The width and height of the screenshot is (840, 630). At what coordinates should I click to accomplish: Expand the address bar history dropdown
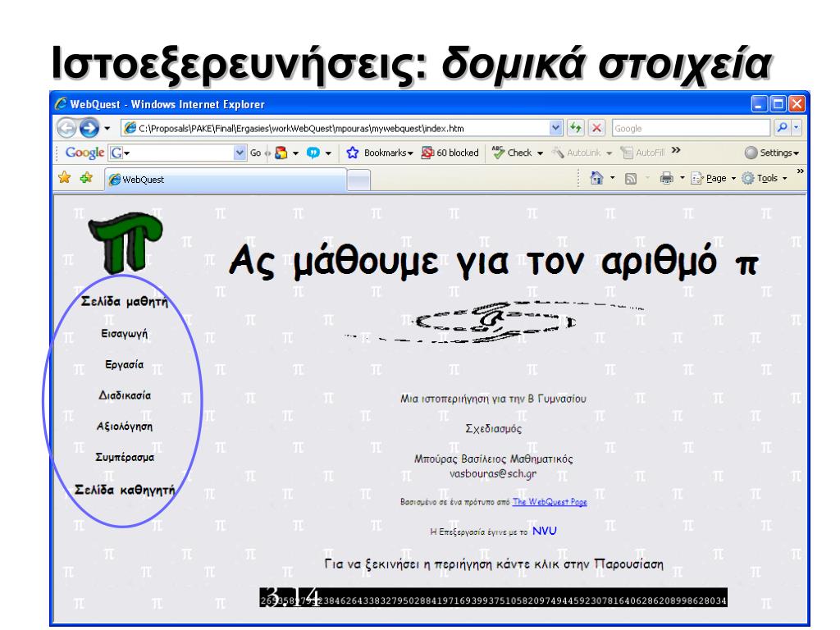555,129
